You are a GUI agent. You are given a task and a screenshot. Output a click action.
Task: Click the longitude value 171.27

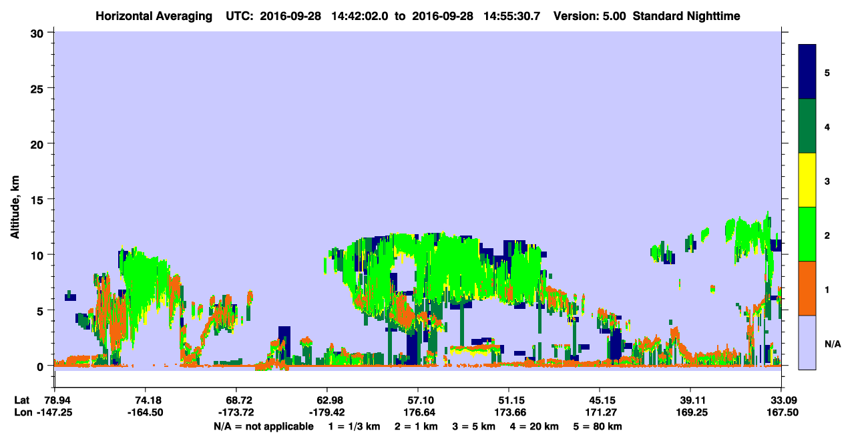pos(600,412)
